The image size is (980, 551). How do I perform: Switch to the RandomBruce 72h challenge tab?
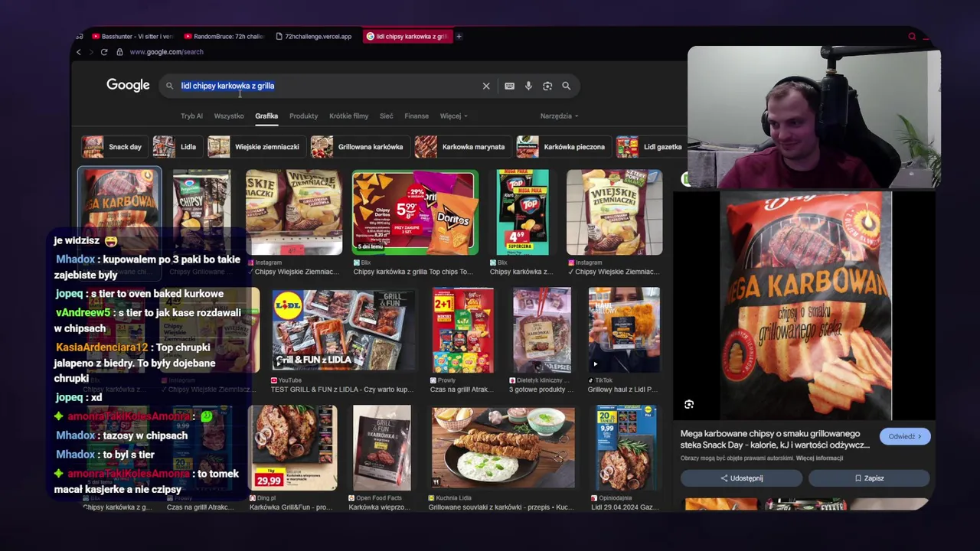pos(224,36)
